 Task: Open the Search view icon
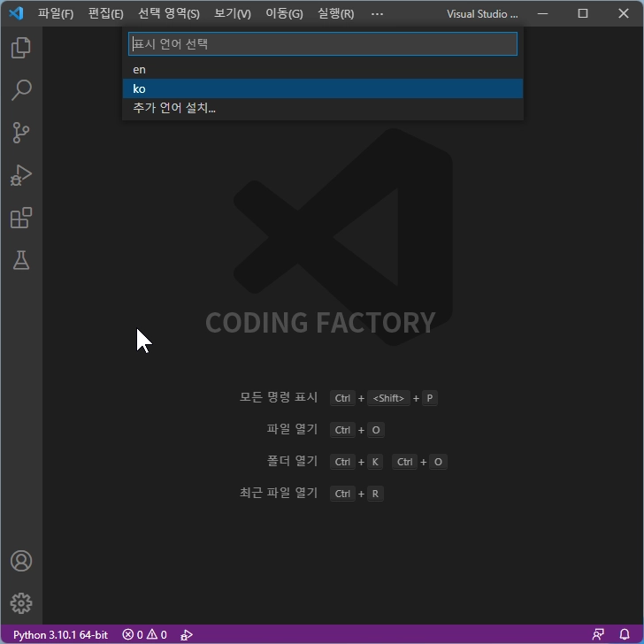point(21,90)
